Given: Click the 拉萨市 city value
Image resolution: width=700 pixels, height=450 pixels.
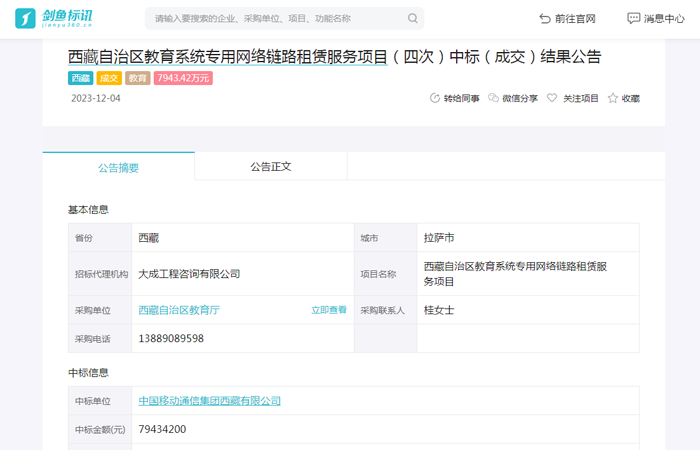Looking at the screenshot, I should click(x=439, y=238).
